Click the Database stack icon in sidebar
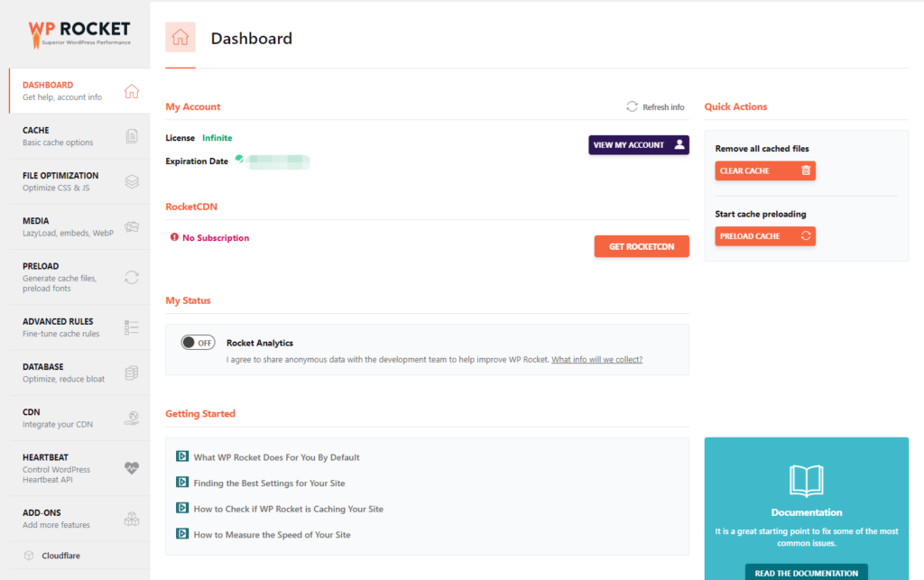The height and width of the screenshot is (580, 924). [132, 373]
